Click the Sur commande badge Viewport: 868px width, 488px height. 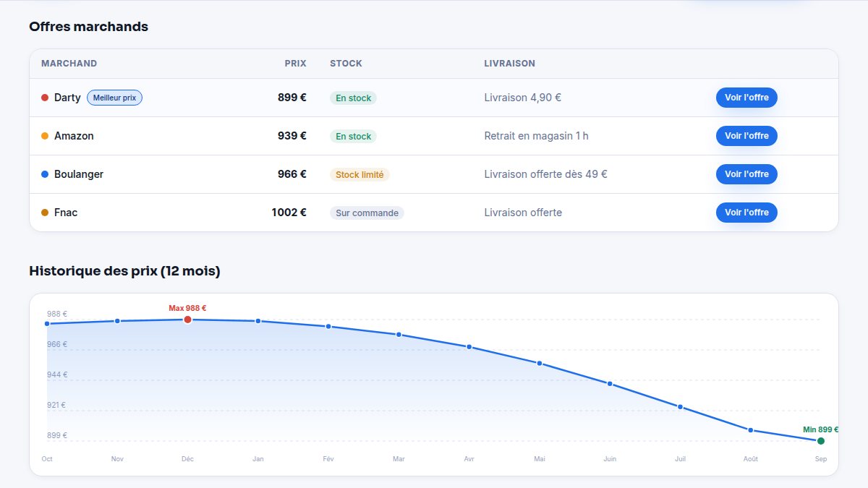click(367, 213)
